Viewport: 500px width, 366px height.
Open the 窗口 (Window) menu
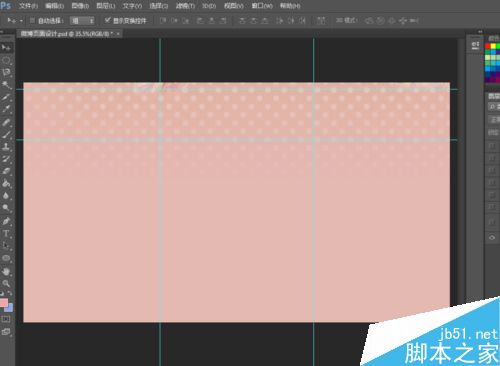click(262, 6)
